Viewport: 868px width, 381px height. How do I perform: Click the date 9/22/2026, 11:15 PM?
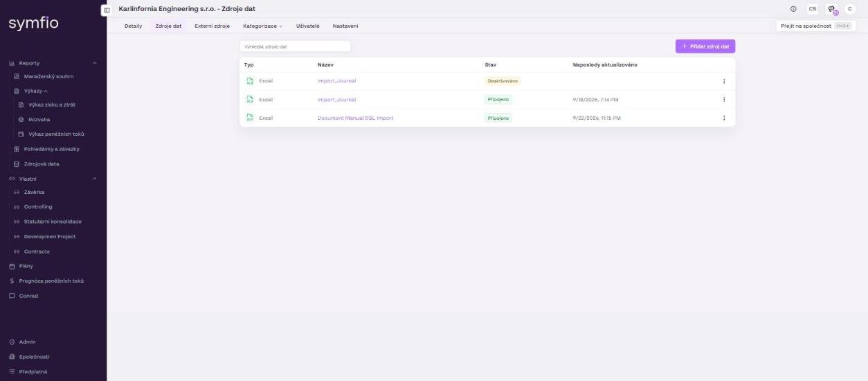point(597,118)
